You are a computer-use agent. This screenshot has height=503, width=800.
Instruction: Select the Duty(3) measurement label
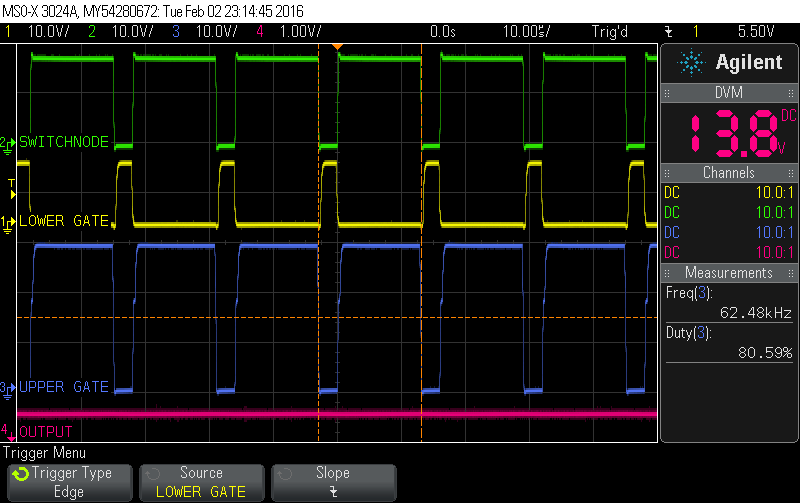pyautogui.click(x=689, y=333)
